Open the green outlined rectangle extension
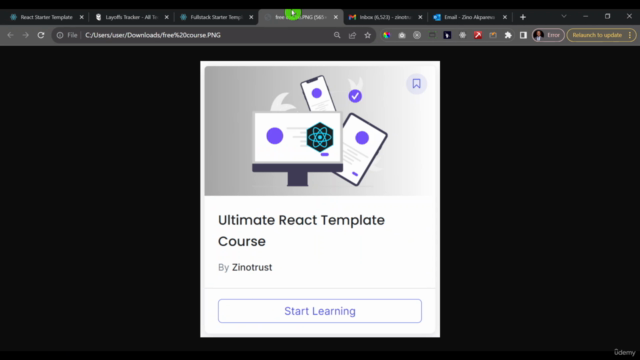 pyautogui.click(x=432, y=35)
